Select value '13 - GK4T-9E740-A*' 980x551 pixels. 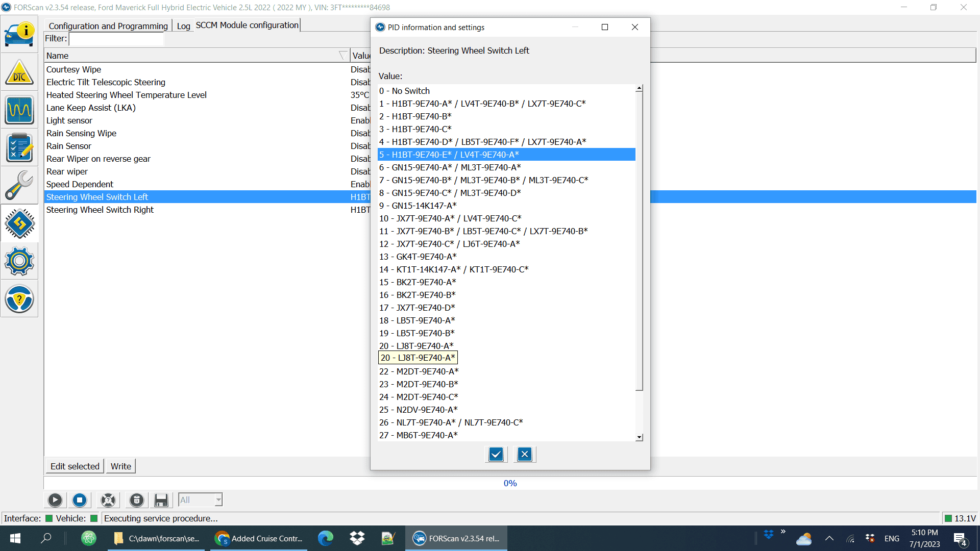506,257
